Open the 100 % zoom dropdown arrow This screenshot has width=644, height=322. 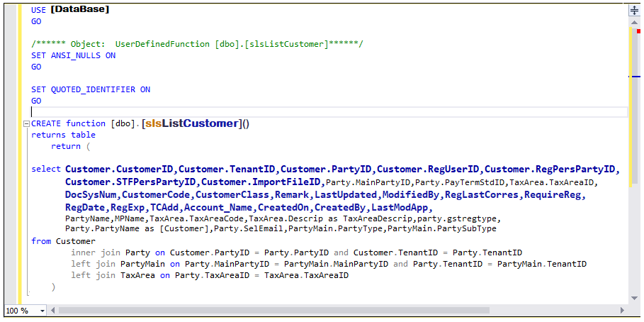(x=42, y=311)
